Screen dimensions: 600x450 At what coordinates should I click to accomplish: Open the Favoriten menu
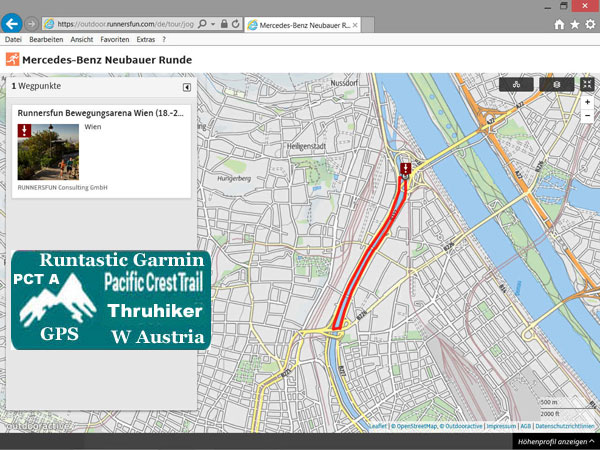click(115, 39)
